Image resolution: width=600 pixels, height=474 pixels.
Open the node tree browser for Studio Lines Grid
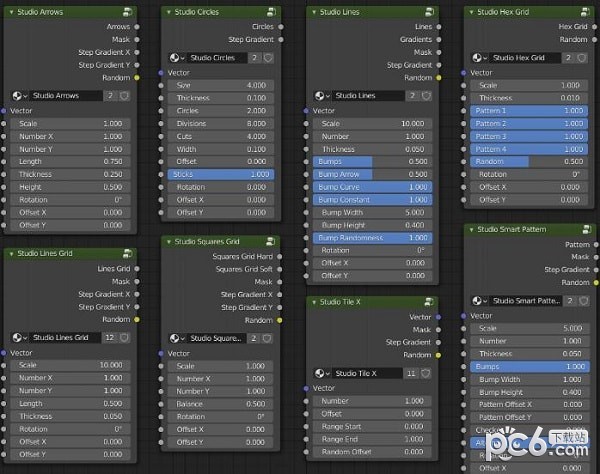pyautogui.click(x=20, y=337)
